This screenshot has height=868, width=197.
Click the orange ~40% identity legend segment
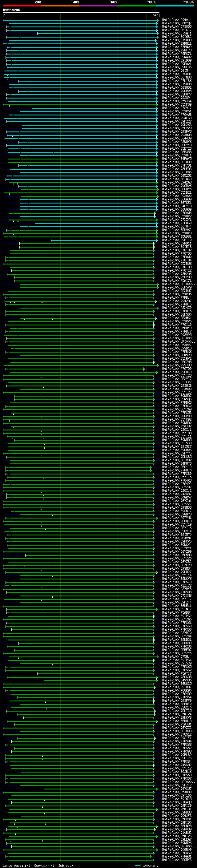60,6
